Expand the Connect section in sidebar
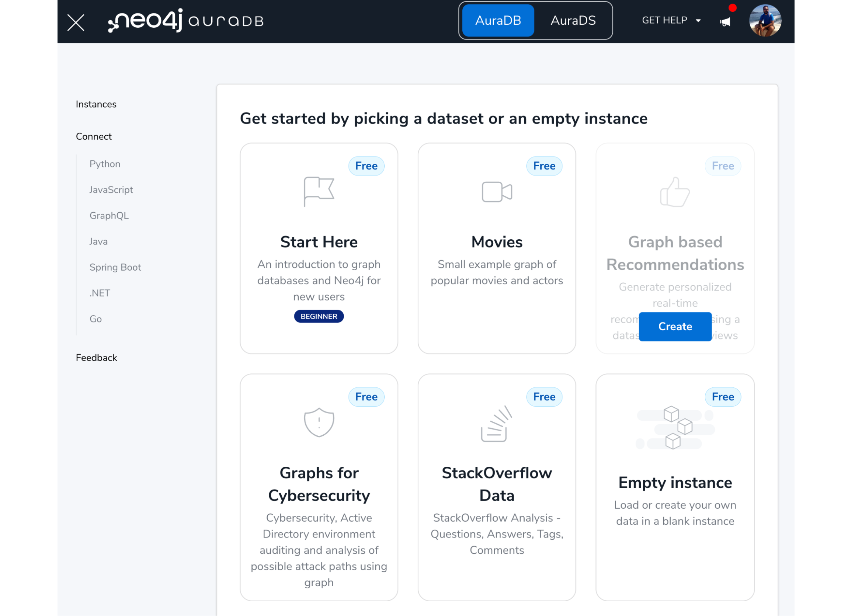This screenshot has height=616, width=848. 94,136
